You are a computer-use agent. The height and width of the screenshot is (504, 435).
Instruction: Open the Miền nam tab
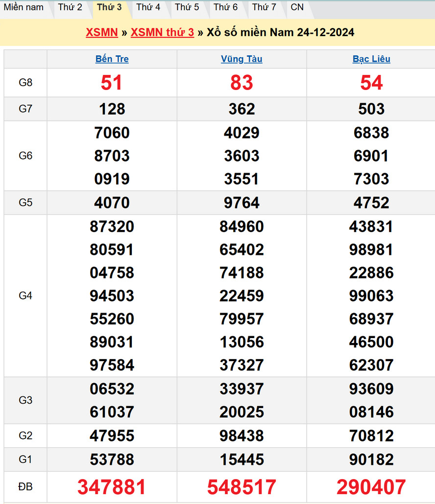click(24, 7)
